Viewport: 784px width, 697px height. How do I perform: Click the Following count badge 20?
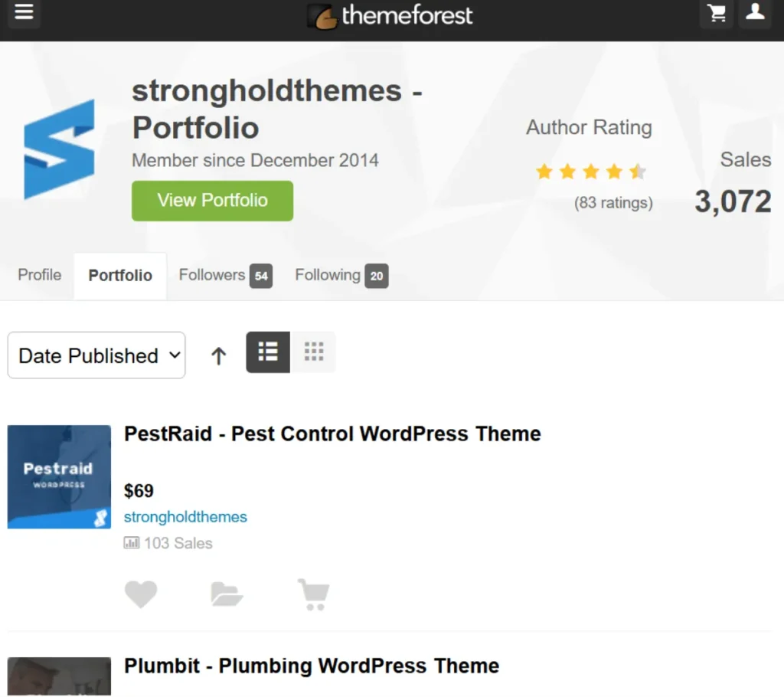(x=377, y=276)
